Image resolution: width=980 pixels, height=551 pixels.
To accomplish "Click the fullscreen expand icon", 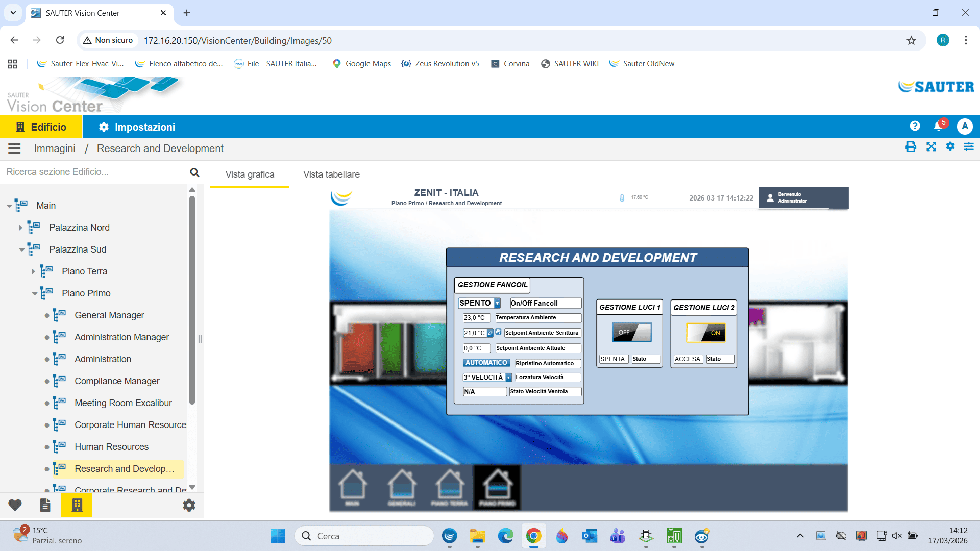I will click(x=931, y=147).
